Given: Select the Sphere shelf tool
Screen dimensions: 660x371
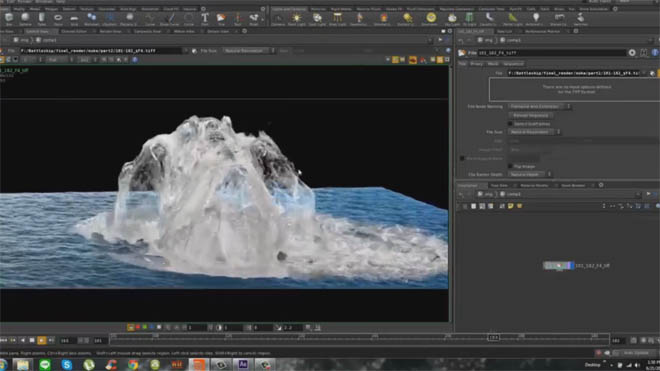Looking at the screenshot, I should (25, 19).
